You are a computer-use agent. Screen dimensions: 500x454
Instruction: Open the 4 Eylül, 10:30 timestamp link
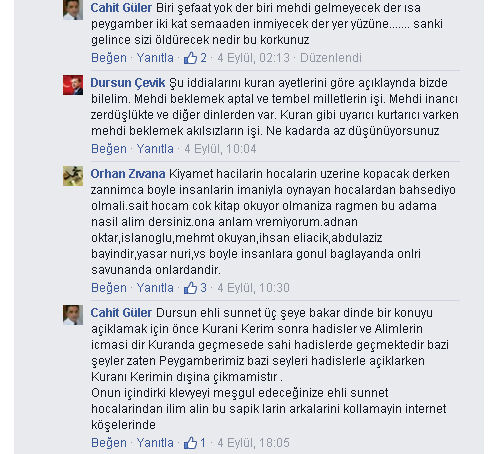pos(253,288)
